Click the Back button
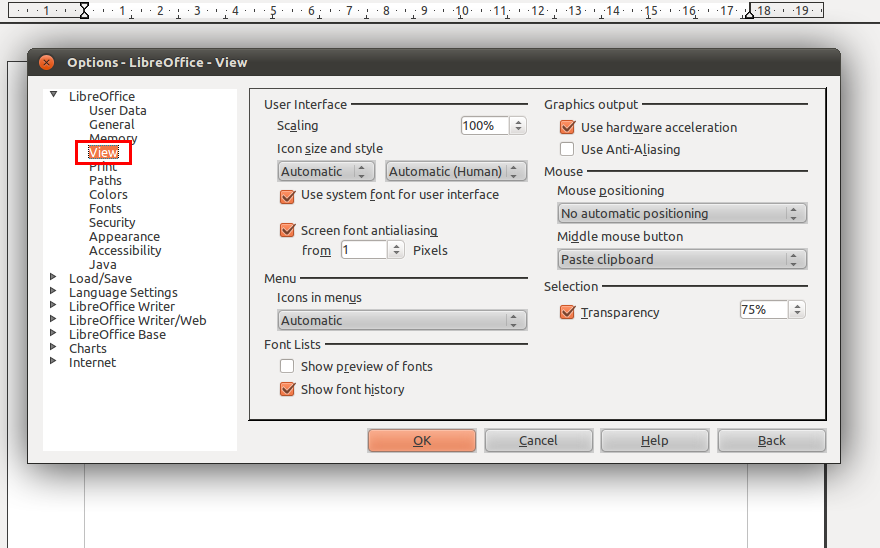Image resolution: width=880 pixels, height=548 pixels. pyautogui.click(x=772, y=441)
